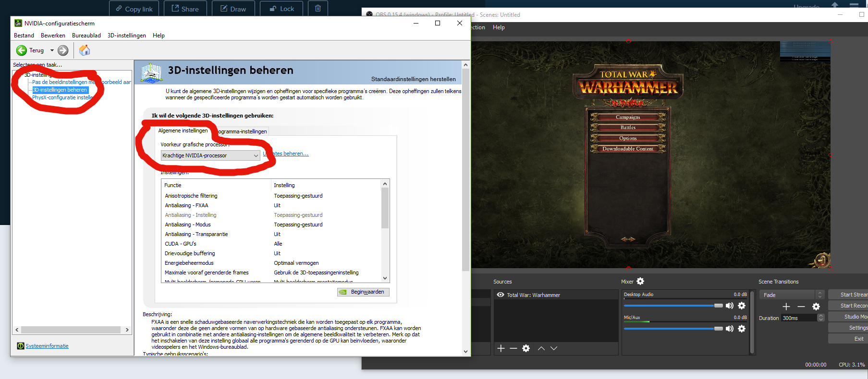The width and height of the screenshot is (868, 379).
Task: Select the Algemene instellingen tab
Action: (183, 130)
